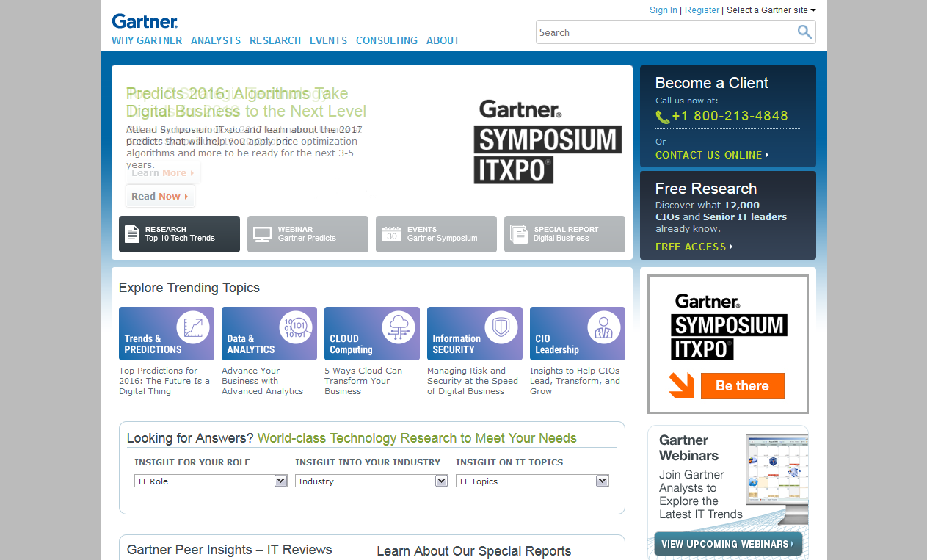
Task: Click Read Now button
Action: coord(160,196)
